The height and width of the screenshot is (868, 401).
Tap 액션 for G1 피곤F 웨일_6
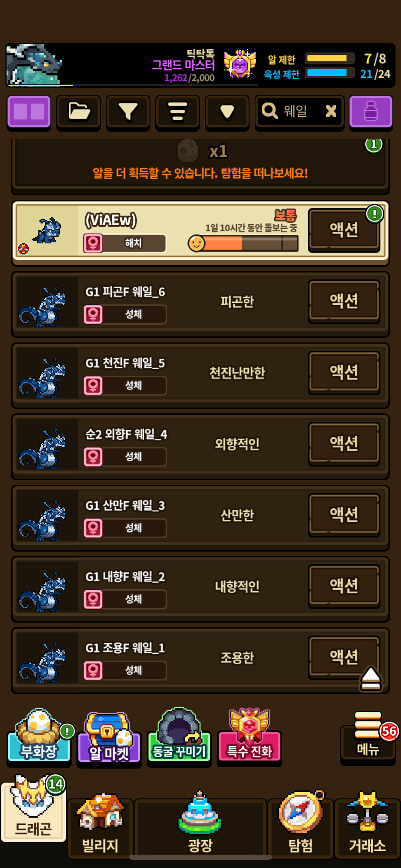(344, 301)
